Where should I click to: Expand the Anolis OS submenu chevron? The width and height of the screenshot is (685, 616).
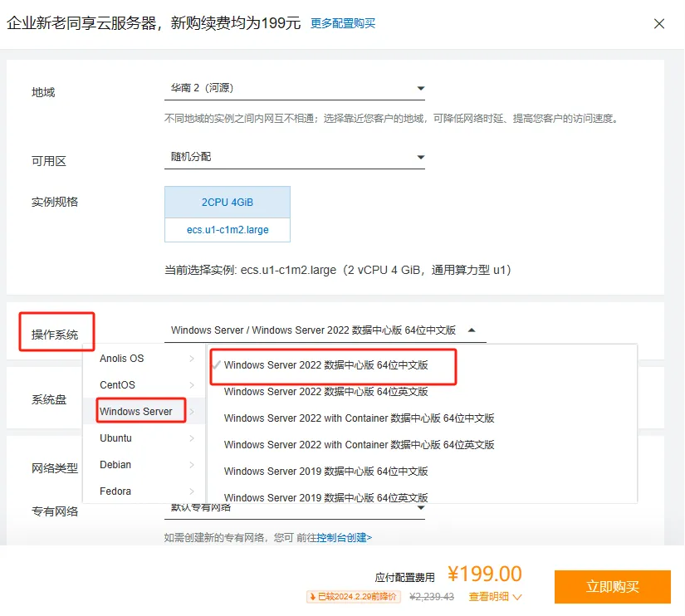pyautogui.click(x=192, y=359)
